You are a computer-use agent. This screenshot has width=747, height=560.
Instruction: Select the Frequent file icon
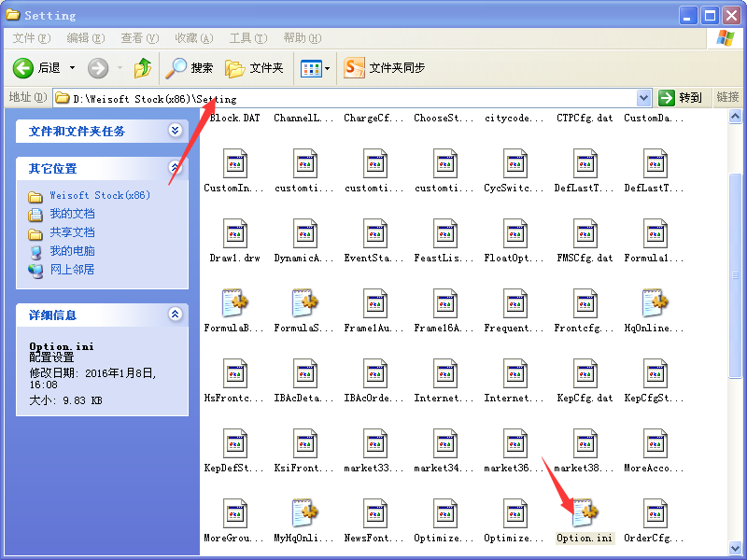point(514,303)
